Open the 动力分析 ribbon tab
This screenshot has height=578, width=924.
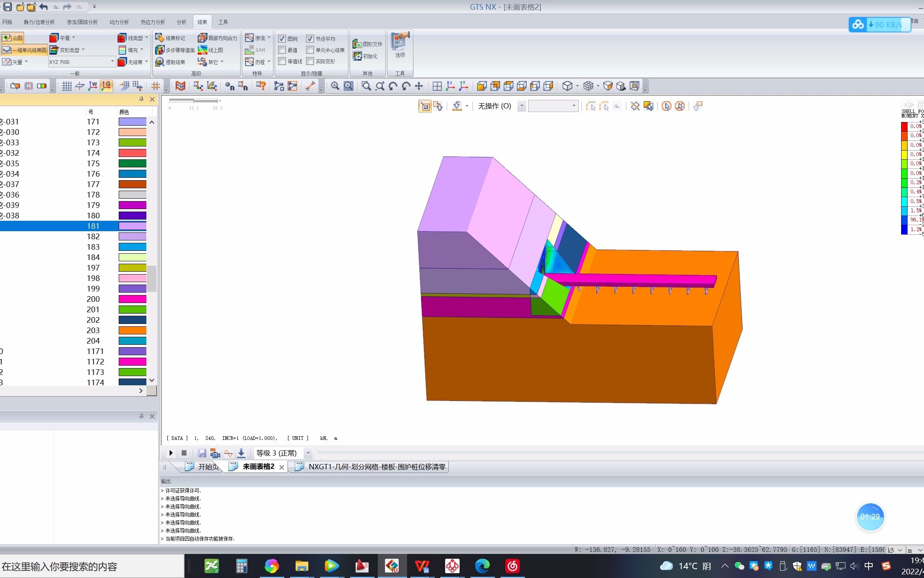119,22
